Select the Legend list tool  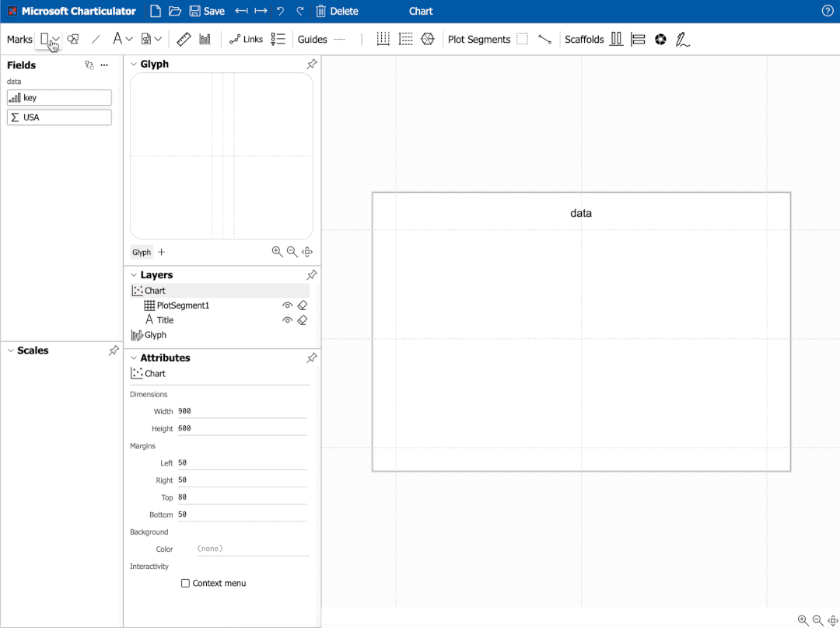tap(278, 39)
